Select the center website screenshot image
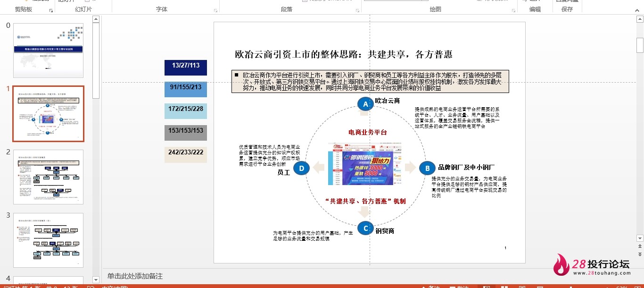Image resolution: width=644 pixels, height=288 pixels. tap(364, 163)
